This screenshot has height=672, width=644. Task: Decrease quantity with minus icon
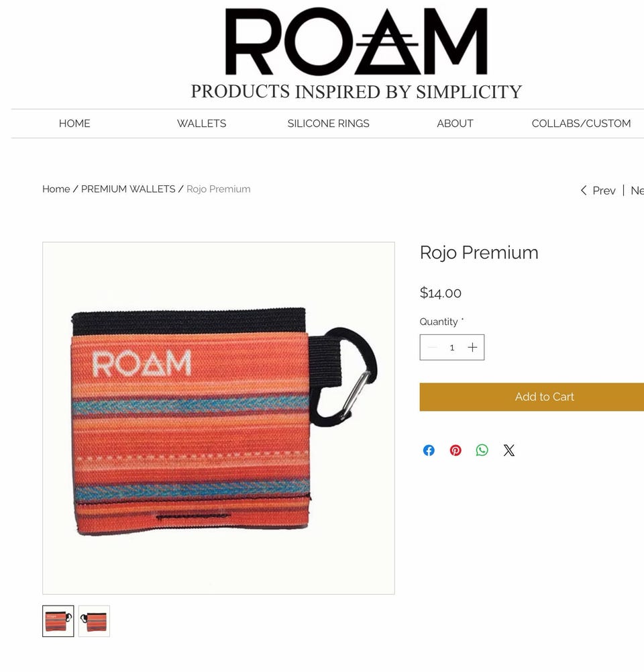click(433, 348)
